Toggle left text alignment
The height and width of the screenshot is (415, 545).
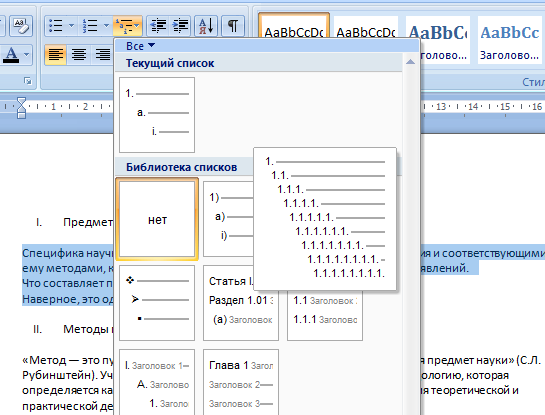coord(56,54)
